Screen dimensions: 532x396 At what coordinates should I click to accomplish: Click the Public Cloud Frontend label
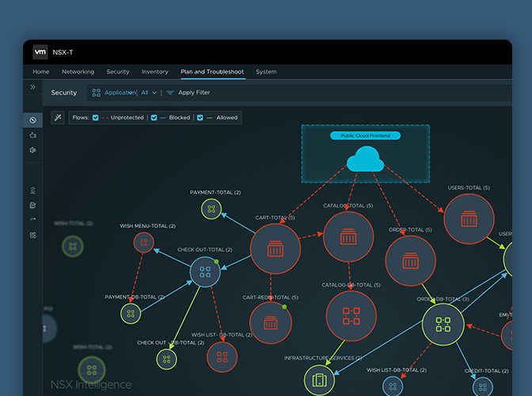coord(366,135)
